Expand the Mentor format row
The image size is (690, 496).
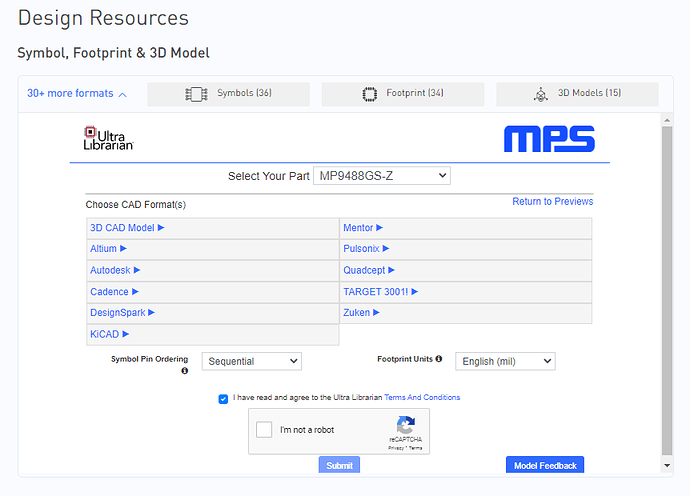466,228
